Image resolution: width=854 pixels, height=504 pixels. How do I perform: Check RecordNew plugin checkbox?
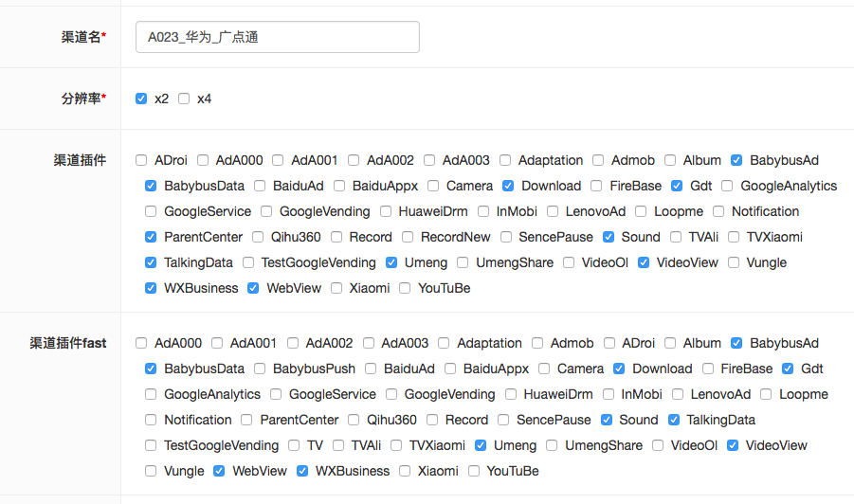(x=408, y=237)
